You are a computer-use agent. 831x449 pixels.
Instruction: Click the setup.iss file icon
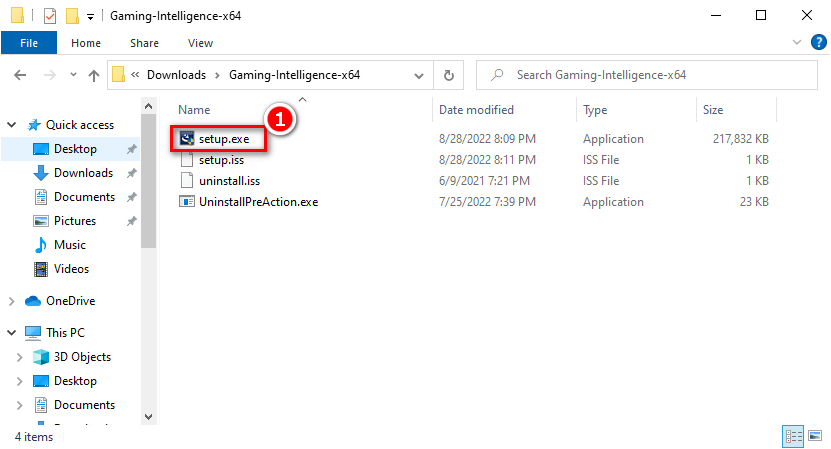(187, 160)
